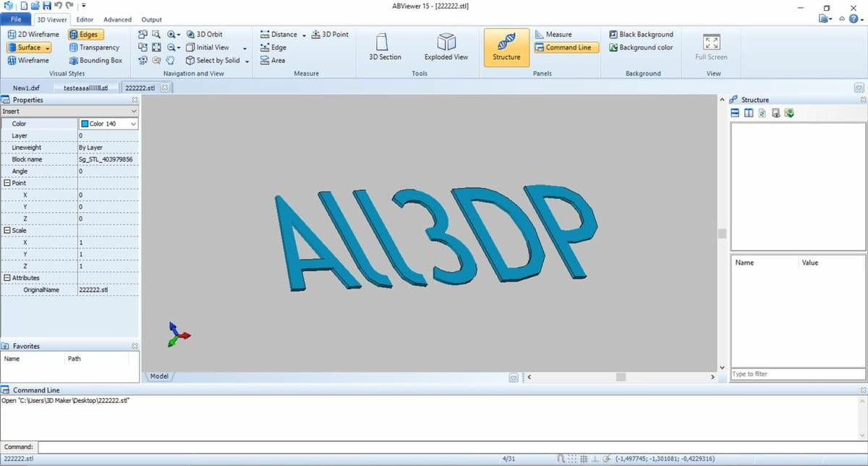Switch to the New1.dxf document tab
Screen dimensions: 868x466
pos(26,88)
